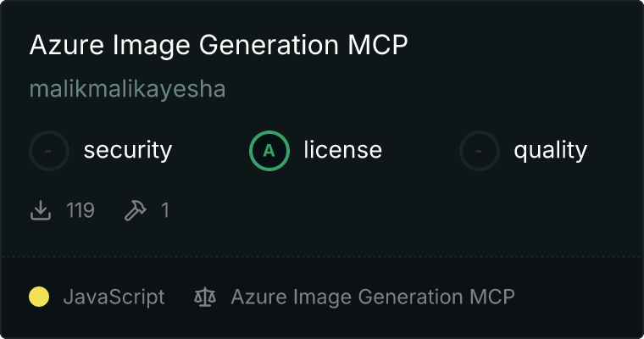
Task: Click the dash inside security badge
Action: point(48,151)
